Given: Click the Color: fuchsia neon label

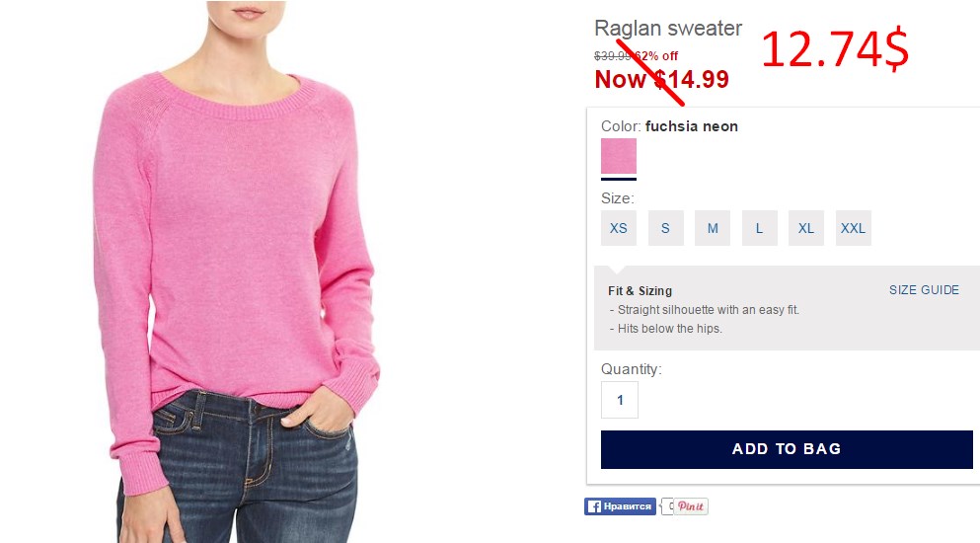Looking at the screenshot, I should click(x=669, y=126).
